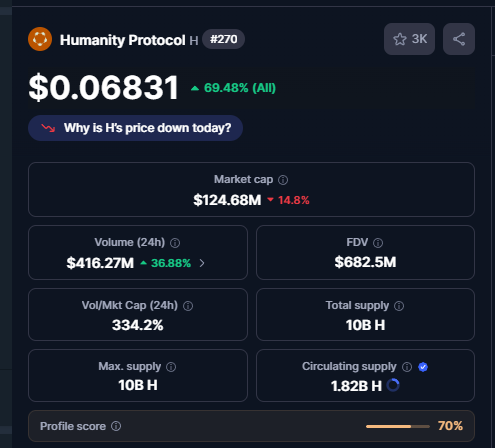
Task: Click the Total supply 10B H value
Action: tap(365, 325)
